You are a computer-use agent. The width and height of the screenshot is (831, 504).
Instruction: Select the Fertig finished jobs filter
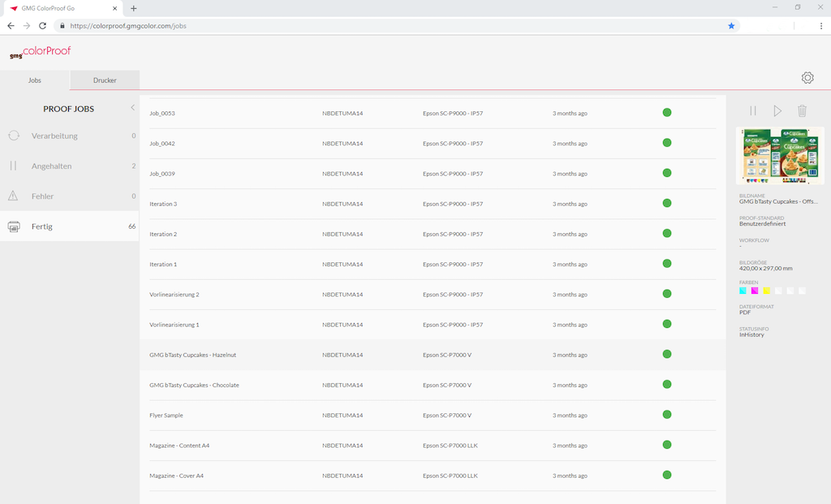[x=42, y=226]
